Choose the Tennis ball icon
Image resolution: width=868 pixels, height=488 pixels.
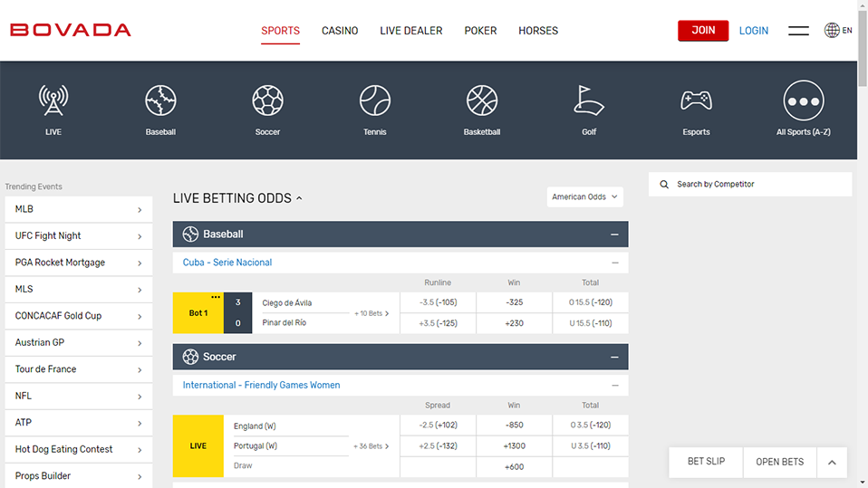(374, 100)
